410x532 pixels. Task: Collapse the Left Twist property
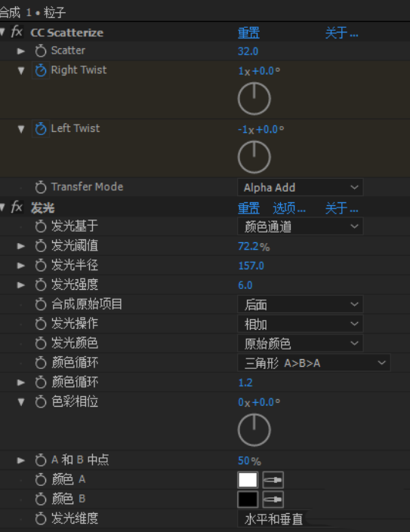pos(21,129)
